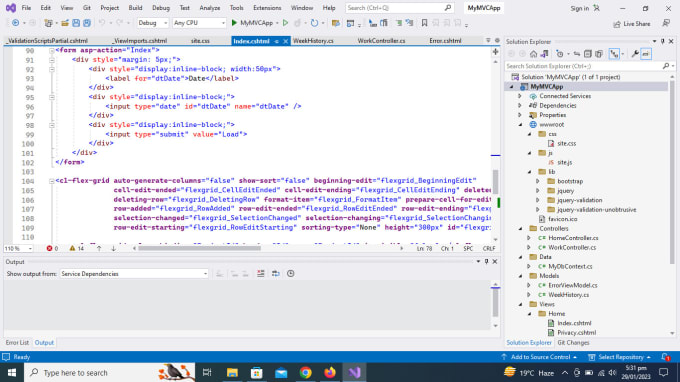
Task: Switch views icon in Solution Explorer
Action: point(544,54)
